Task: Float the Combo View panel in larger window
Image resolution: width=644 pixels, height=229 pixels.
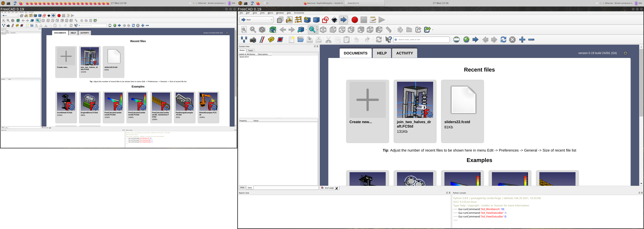Action: tap(315, 46)
